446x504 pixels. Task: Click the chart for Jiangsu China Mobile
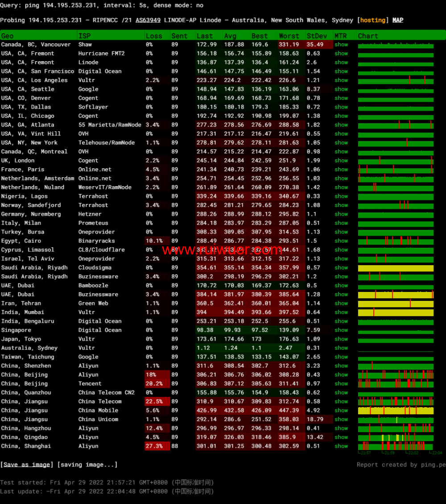396,411
